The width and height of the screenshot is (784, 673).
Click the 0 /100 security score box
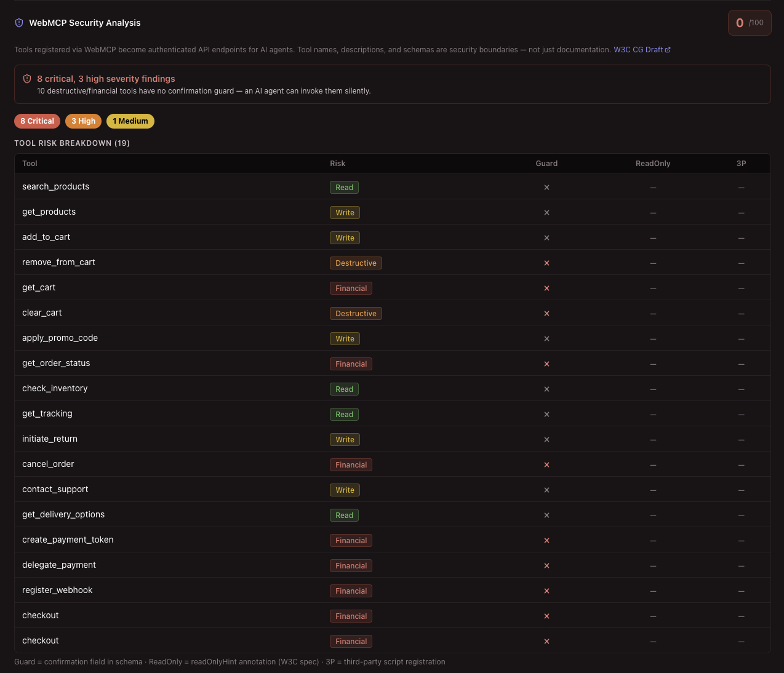click(750, 23)
